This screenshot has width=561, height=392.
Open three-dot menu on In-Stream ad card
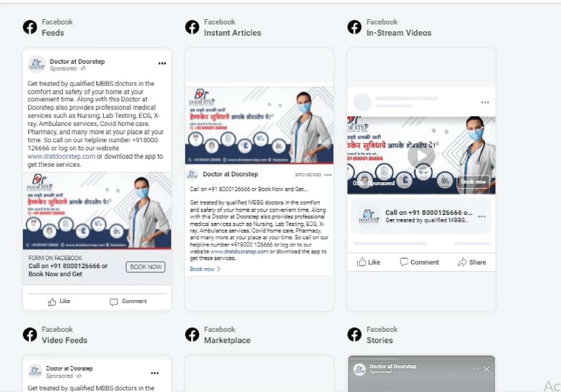[x=482, y=217]
